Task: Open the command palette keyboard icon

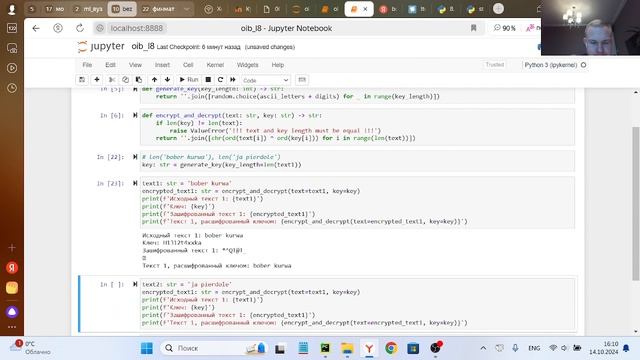Action: point(302,80)
